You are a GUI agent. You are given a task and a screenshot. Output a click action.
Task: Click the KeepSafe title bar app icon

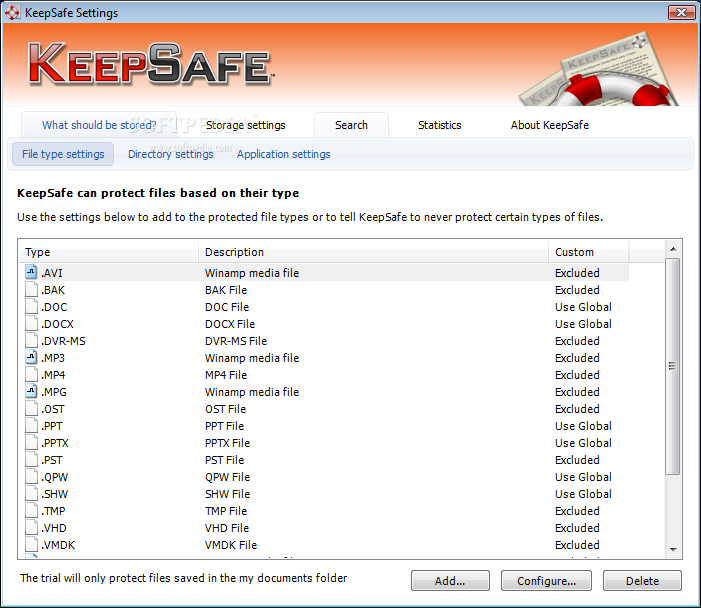12,13
